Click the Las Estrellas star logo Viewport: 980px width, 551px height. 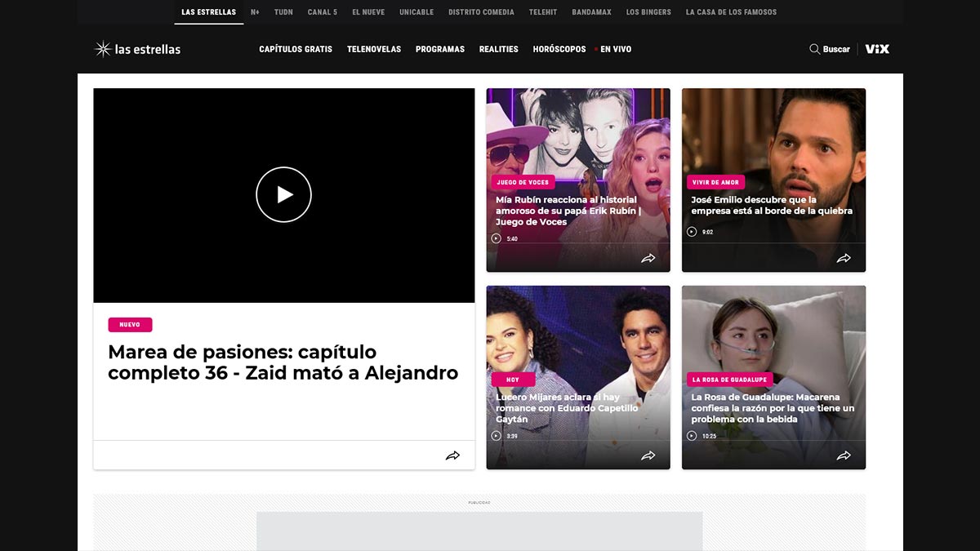[104, 49]
